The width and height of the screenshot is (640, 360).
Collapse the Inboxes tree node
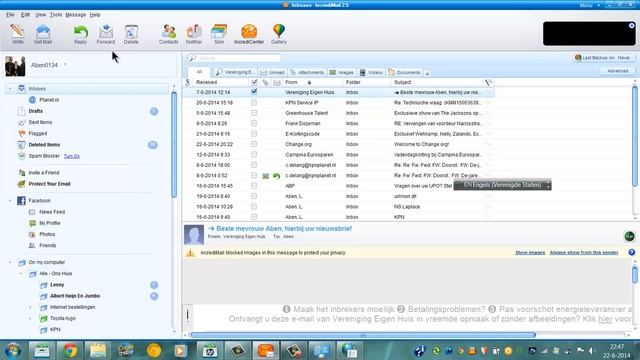pos(10,89)
